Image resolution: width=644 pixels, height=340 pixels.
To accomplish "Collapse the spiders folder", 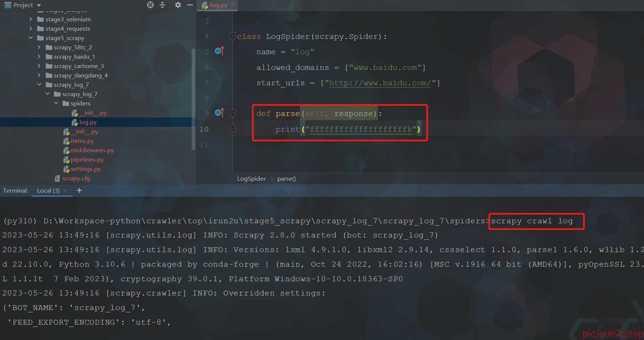I will pyautogui.click(x=56, y=103).
